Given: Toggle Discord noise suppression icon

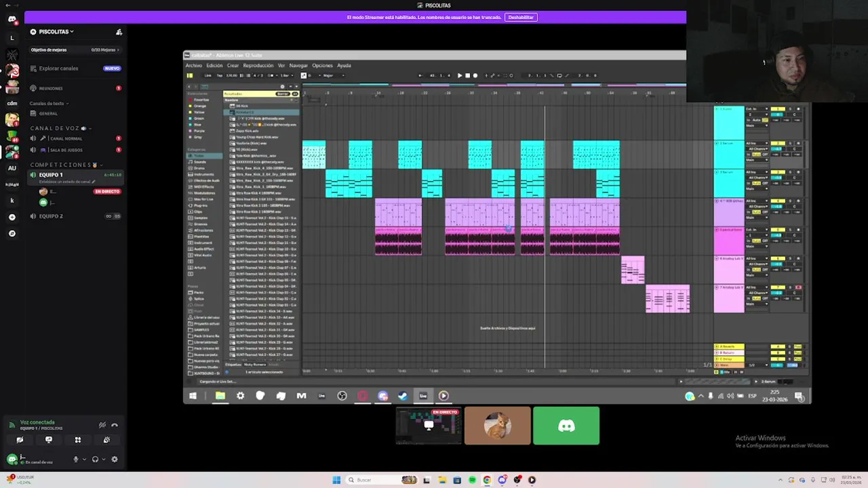Looking at the screenshot, I should [102, 425].
